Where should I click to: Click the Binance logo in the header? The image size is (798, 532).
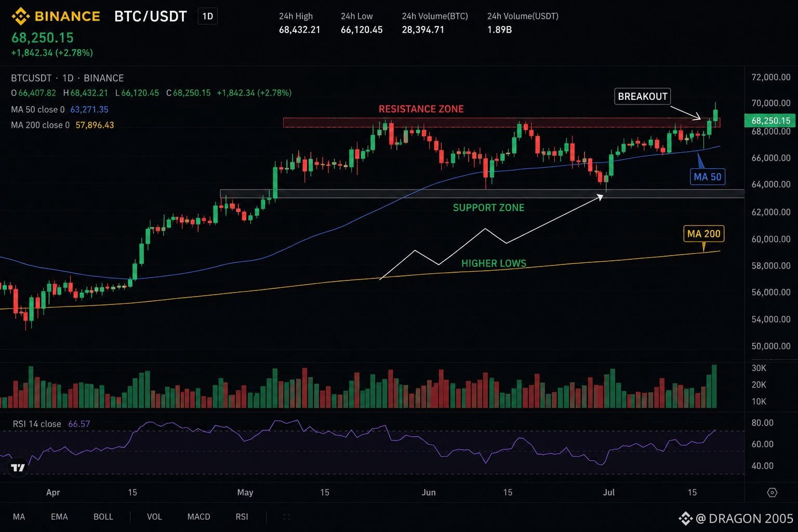[x=56, y=16]
